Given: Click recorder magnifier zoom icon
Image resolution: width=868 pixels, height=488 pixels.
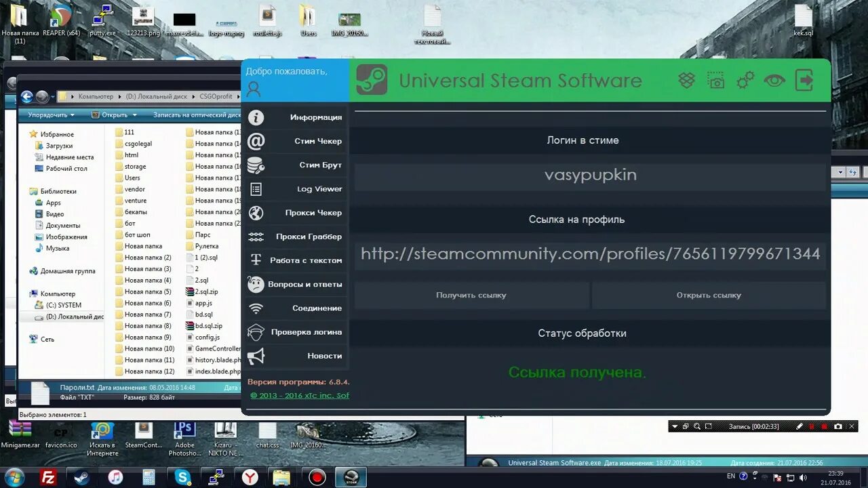Looking at the screenshot, I should 697,426.
